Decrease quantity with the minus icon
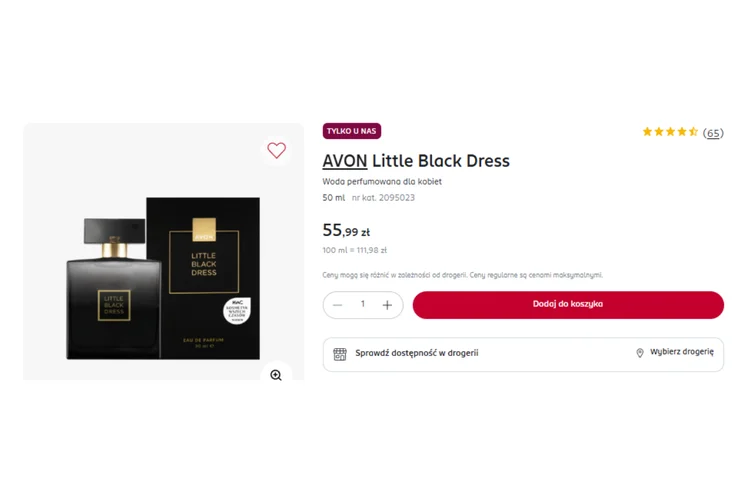The height and width of the screenshot is (494, 748). 338,305
